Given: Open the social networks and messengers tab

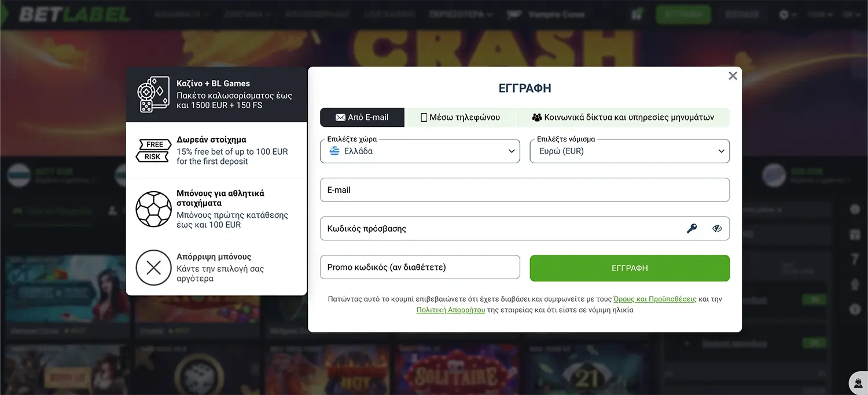Looking at the screenshot, I should tap(623, 118).
